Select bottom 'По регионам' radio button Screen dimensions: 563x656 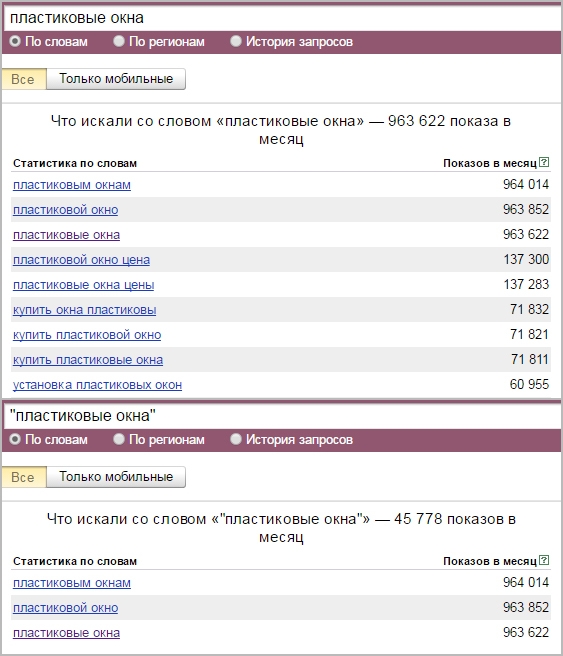pyautogui.click(x=119, y=439)
